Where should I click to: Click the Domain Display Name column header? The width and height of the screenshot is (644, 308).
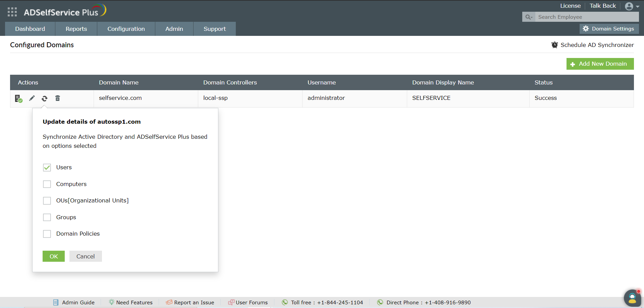coord(443,82)
